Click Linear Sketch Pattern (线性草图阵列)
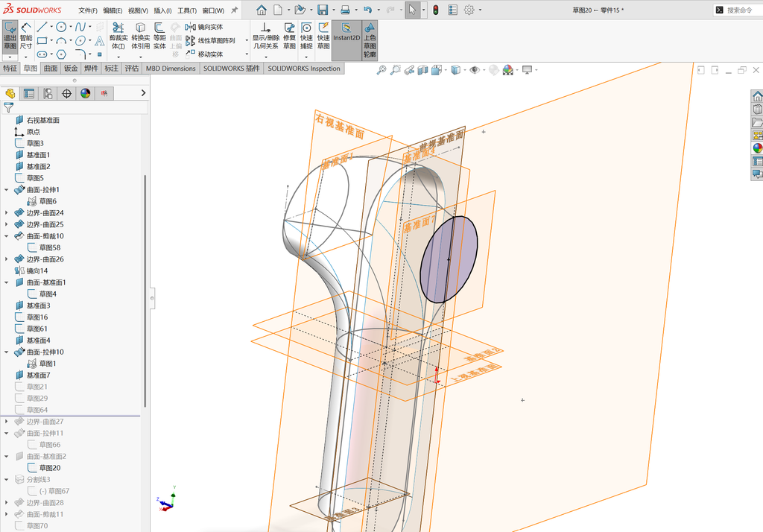The height and width of the screenshot is (532, 763). (x=210, y=41)
